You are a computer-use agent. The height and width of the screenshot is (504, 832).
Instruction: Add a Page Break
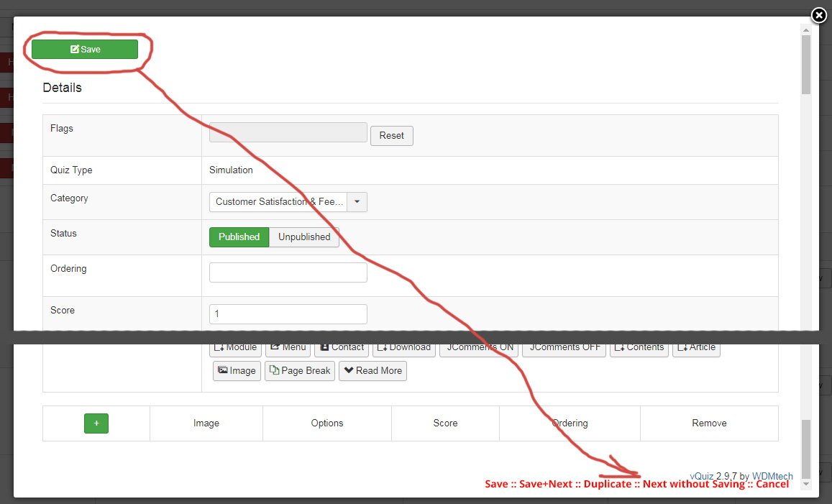tap(300, 371)
